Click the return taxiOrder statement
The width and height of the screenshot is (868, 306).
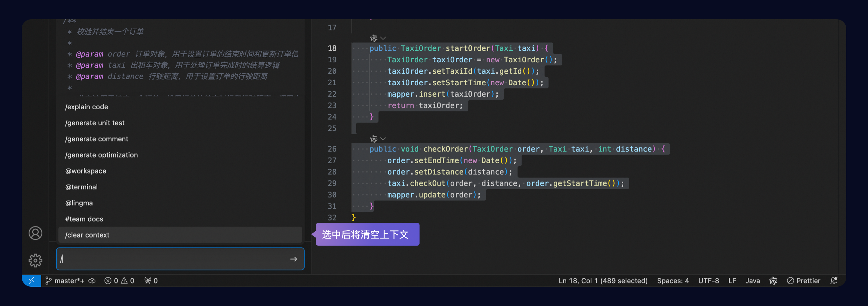[425, 105]
